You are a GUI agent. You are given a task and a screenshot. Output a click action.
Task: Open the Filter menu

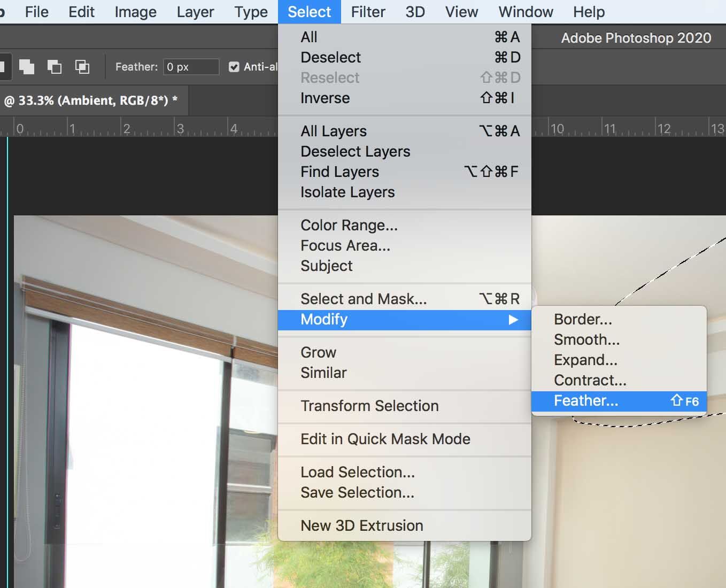[368, 12]
